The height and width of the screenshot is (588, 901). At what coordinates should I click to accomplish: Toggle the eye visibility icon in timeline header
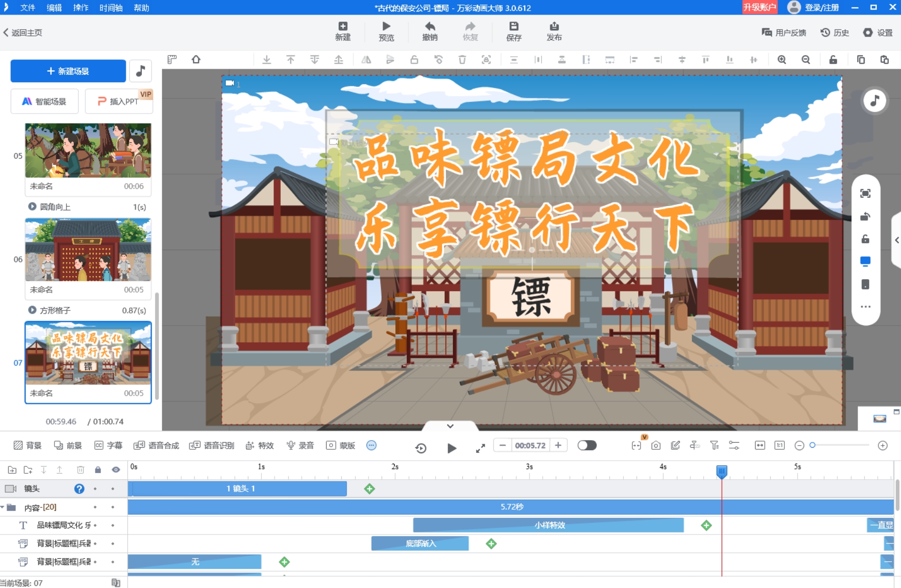116,470
